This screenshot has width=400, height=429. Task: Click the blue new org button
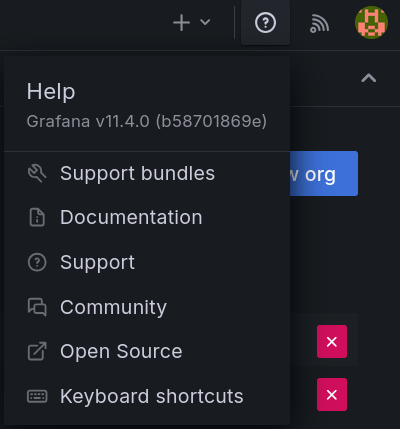click(324, 174)
